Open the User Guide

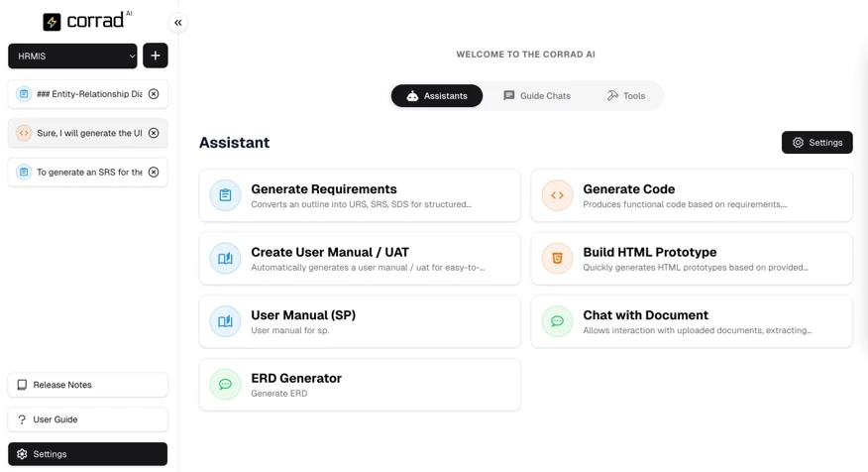(88, 419)
